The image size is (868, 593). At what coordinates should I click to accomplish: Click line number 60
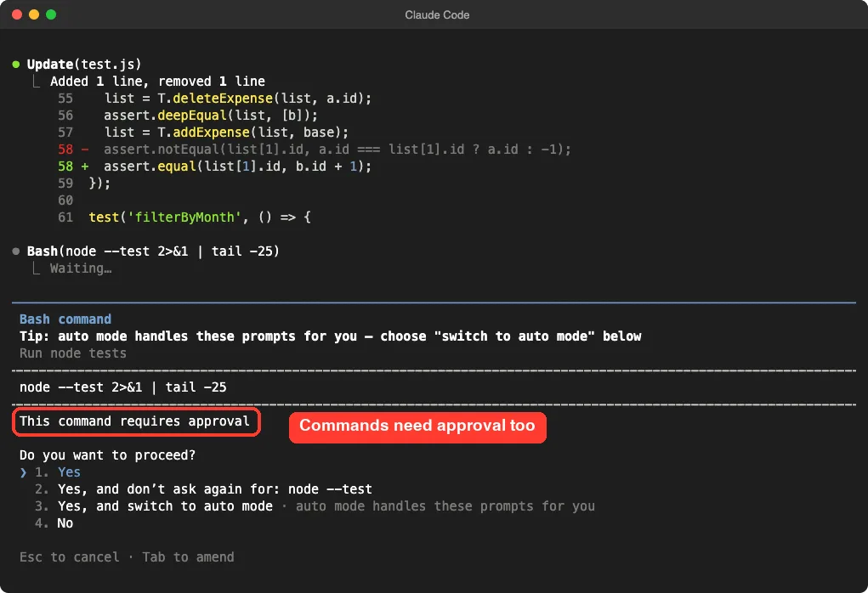pyautogui.click(x=65, y=200)
